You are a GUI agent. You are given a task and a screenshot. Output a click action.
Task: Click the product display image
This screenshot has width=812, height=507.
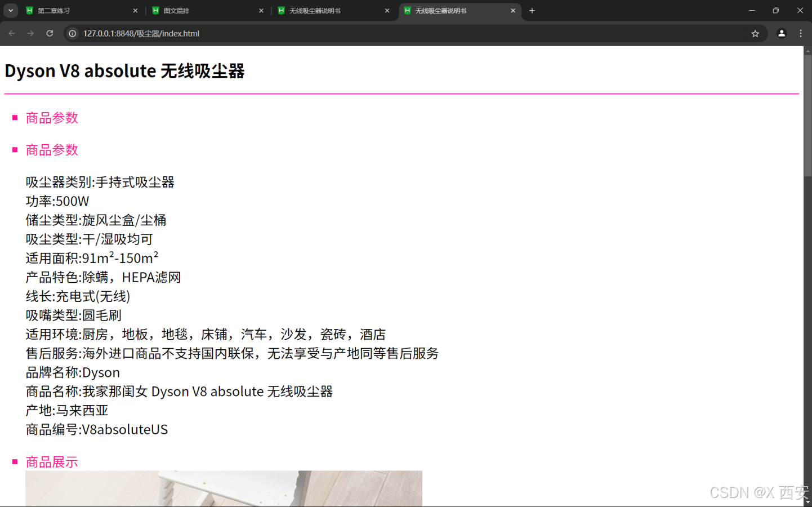(224, 488)
